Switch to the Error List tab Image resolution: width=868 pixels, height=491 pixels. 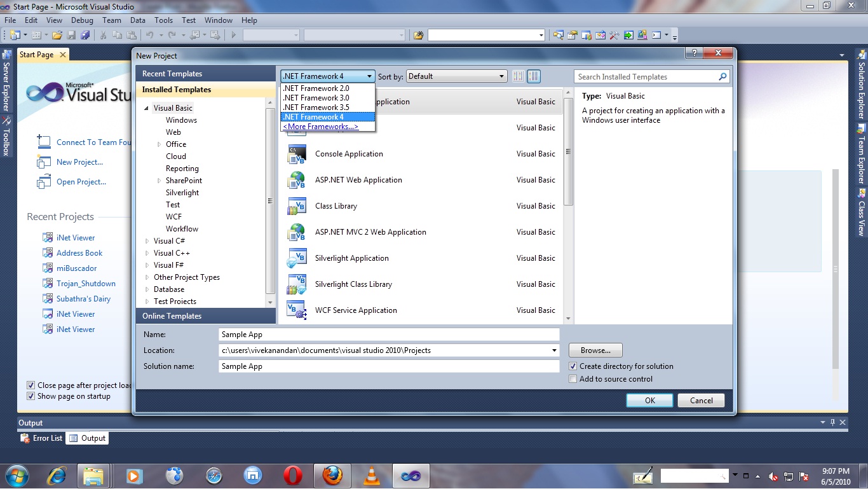coord(42,438)
